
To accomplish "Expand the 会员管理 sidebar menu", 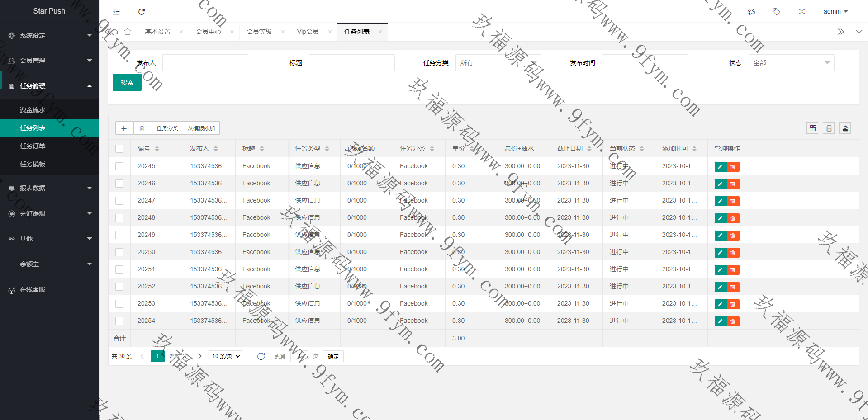I will point(49,61).
